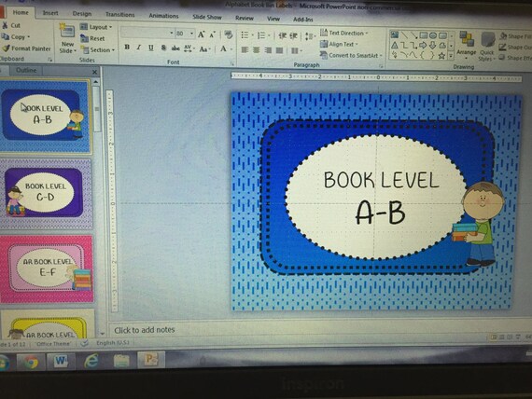Click the Bullets list icon

(245, 34)
